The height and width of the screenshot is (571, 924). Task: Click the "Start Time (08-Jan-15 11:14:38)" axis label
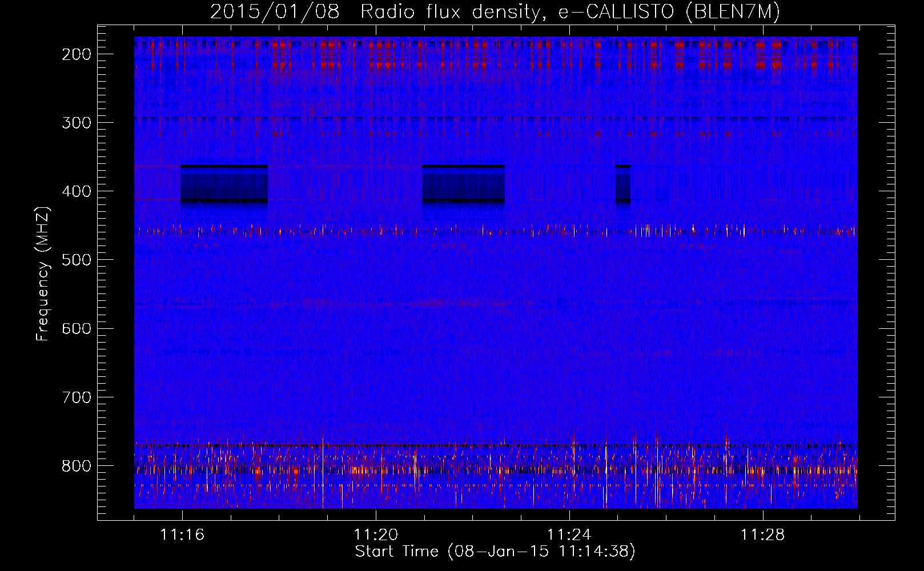coord(495,552)
